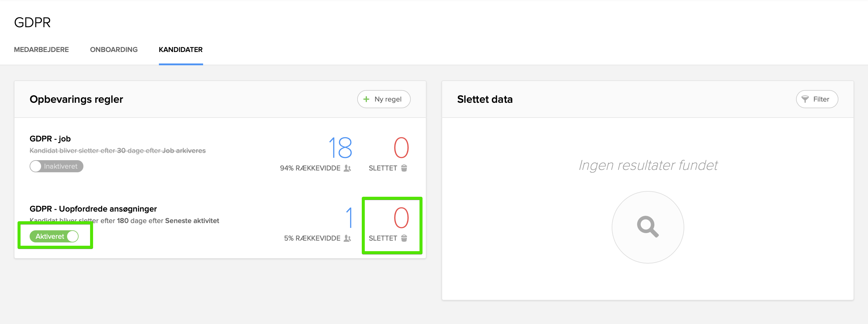The height and width of the screenshot is (324, 868).
Task: Click the plus icon on Ny regel
Action: point(366,99)
